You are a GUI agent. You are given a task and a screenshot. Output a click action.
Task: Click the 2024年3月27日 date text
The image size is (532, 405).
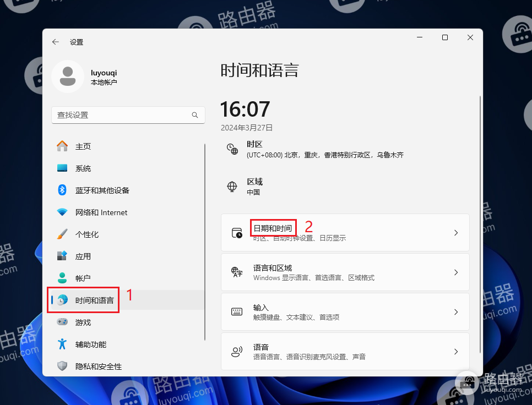[247, 128]
